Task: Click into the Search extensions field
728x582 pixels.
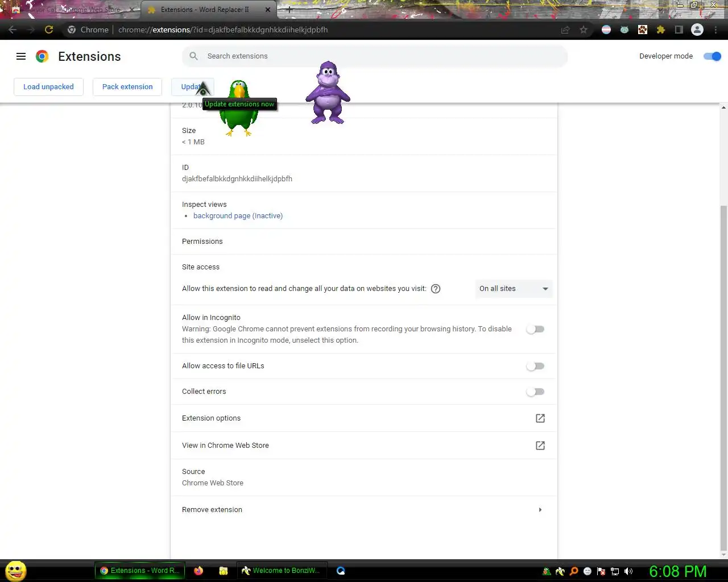Action: (x=375, y=56)
